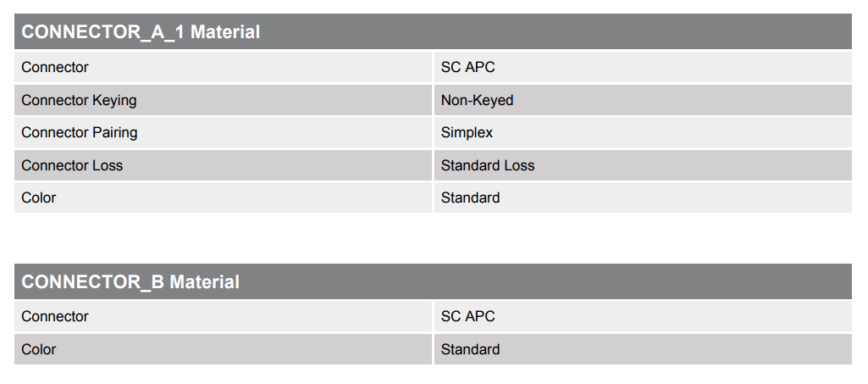868x384 pixels.
Task: Select the Connector label in CONNECTOR_A_1 table
Action: coord(55,67)
